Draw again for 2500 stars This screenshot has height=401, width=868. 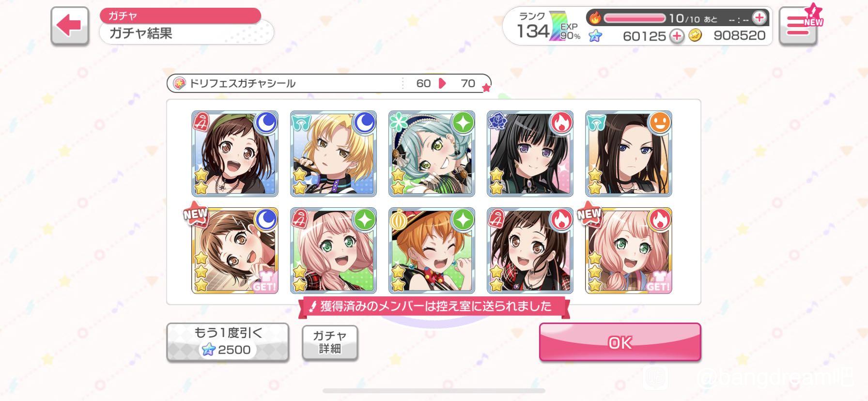click(228, 342)
